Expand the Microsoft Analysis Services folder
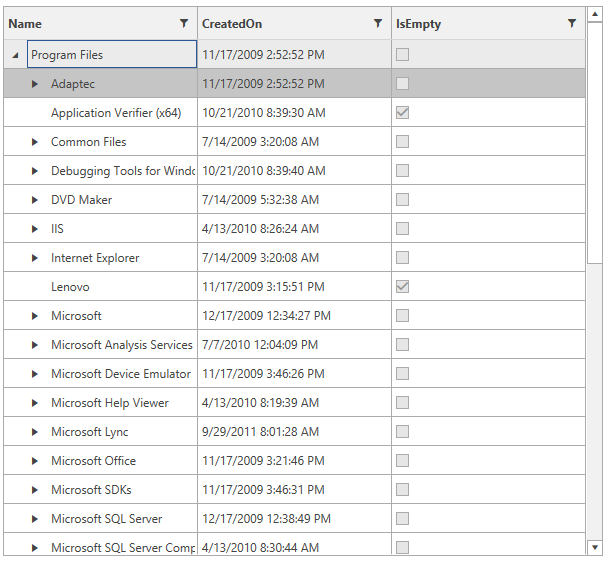The image size is (608, 561). coord(35,345)
